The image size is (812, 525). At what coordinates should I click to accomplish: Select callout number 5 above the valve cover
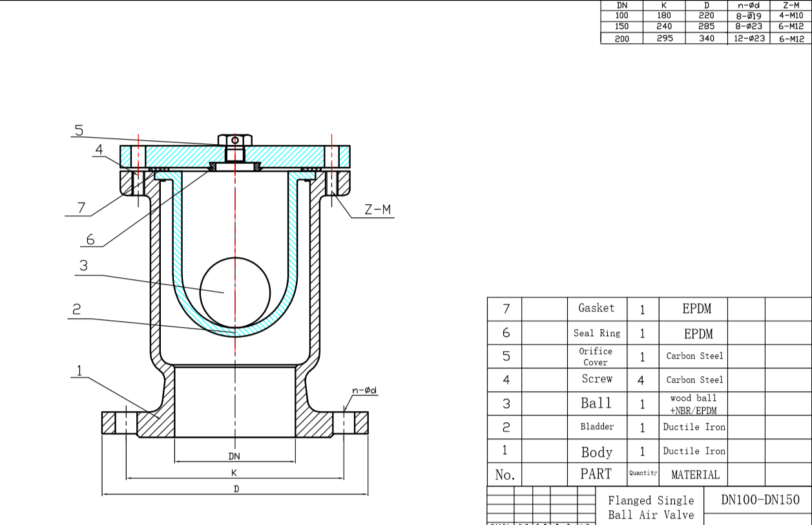pyautogui.click(x=79, y=130)
